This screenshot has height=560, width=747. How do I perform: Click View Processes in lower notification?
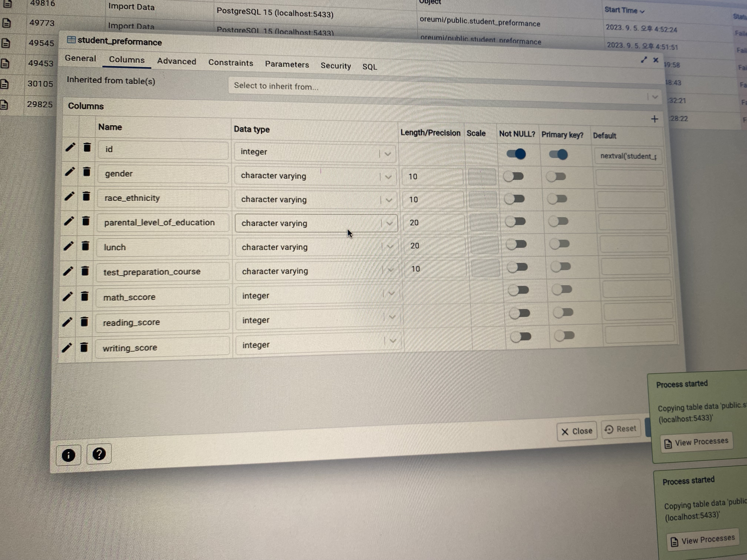coord(703,539)
